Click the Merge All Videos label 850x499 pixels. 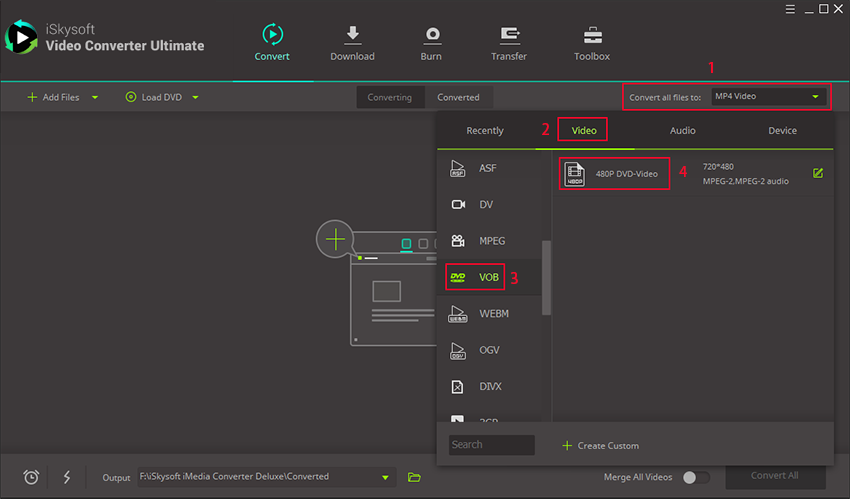click(638, 477)
